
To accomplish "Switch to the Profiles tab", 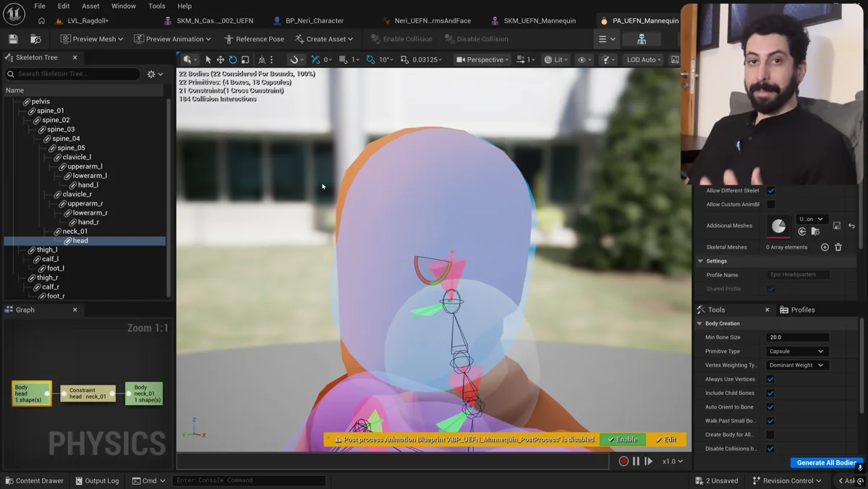I will click(x=797, y=310).
